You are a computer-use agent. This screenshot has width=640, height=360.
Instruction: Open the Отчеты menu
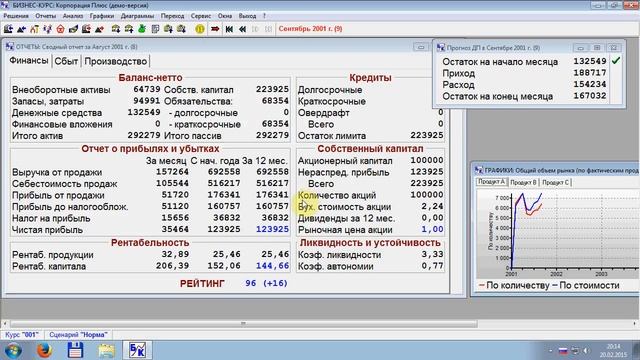[45, 16]
